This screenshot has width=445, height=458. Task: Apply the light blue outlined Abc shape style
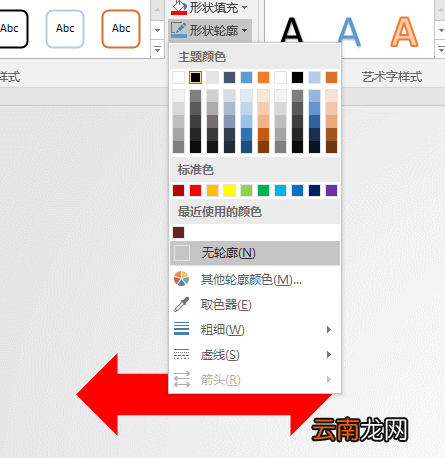click(65, 29)
